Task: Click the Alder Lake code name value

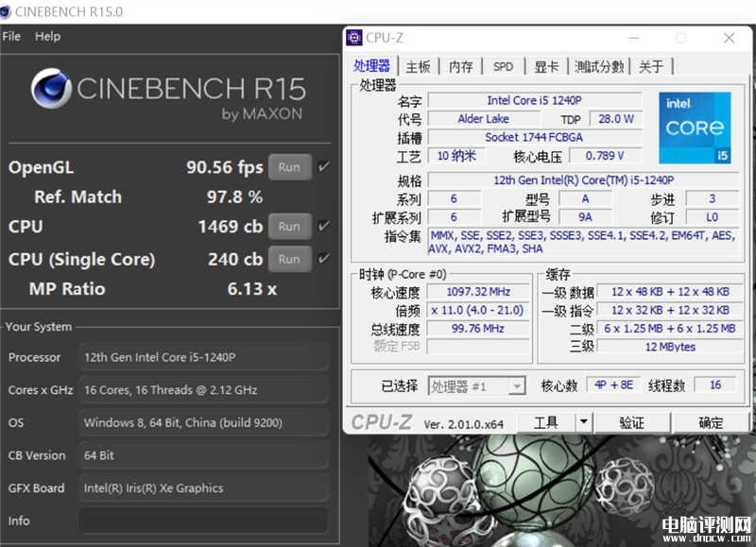Action: click(x=484, y=118)
